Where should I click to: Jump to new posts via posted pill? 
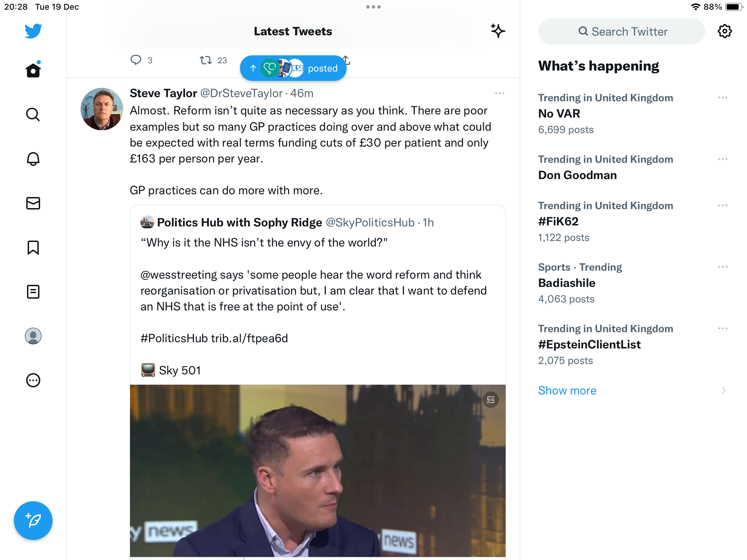293,68
